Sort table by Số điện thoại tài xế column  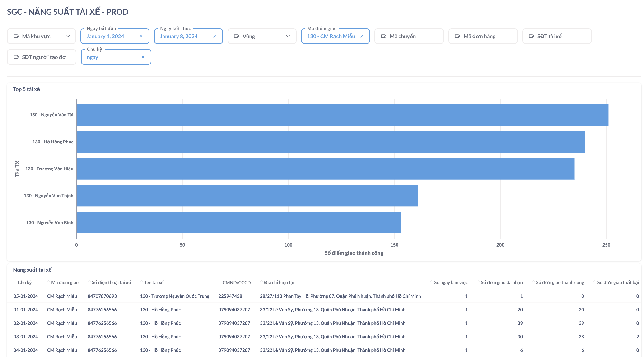[x=111, y=282]
